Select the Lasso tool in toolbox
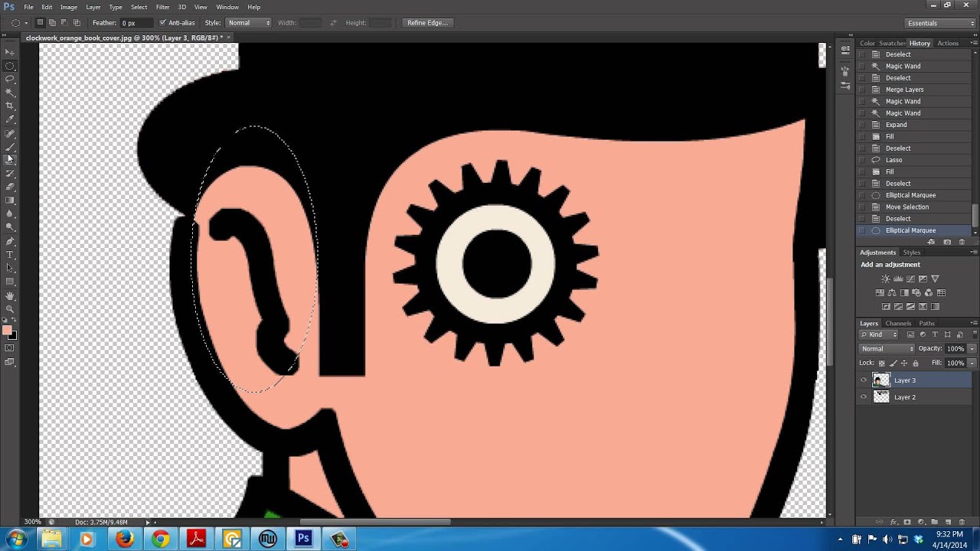Screen dimensions: 980x551 10,79
